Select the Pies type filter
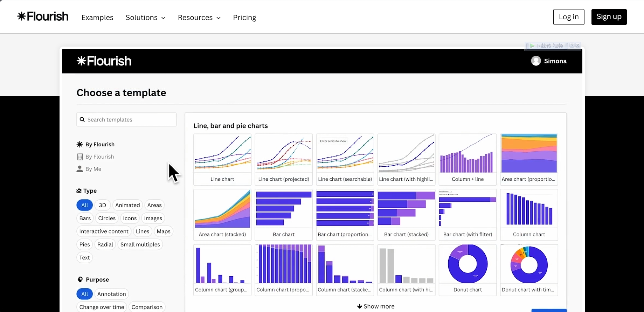The height and width of the screenshot is (312, 644). click(x=84, y=244)
